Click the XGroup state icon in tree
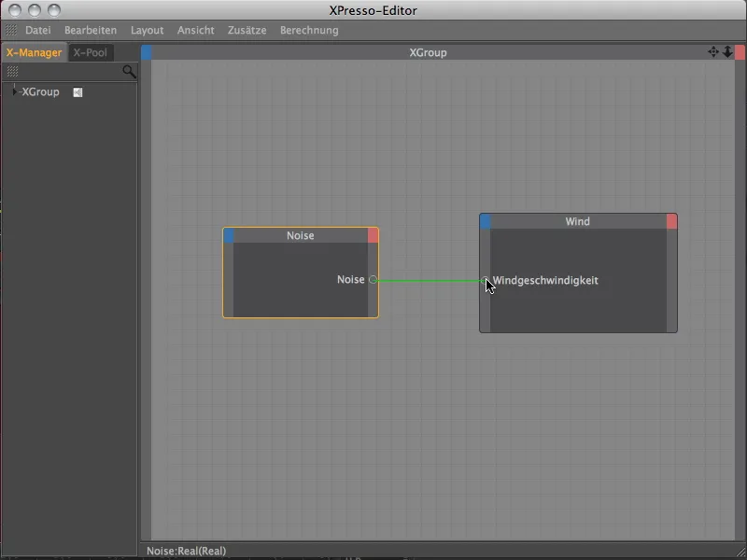Screen dimensions: 747x560 78,92
